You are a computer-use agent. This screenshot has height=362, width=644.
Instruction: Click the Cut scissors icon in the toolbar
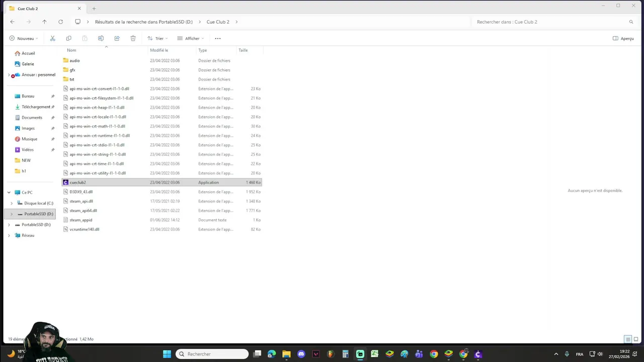pyautogui.click(x=52, y=38)
